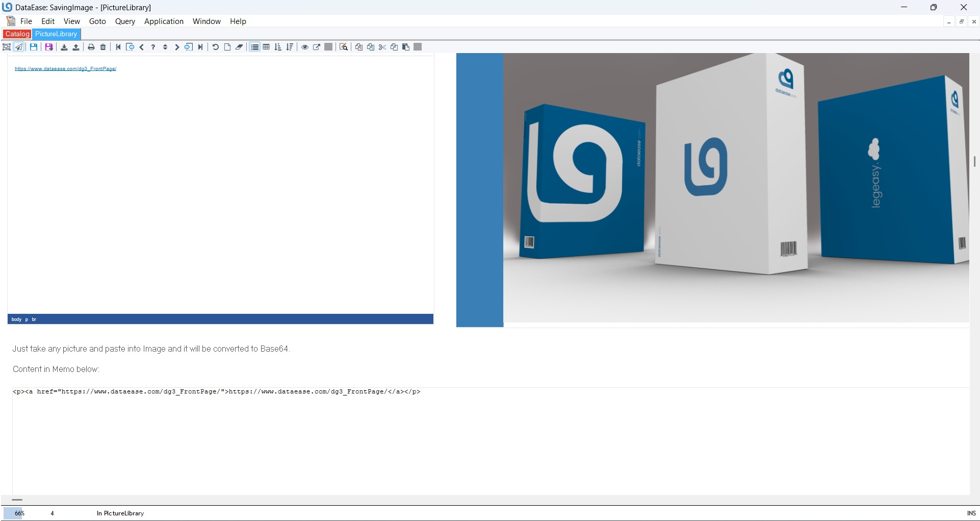
Task: Click the Delete record trash icon
Action: click(103, 47)
